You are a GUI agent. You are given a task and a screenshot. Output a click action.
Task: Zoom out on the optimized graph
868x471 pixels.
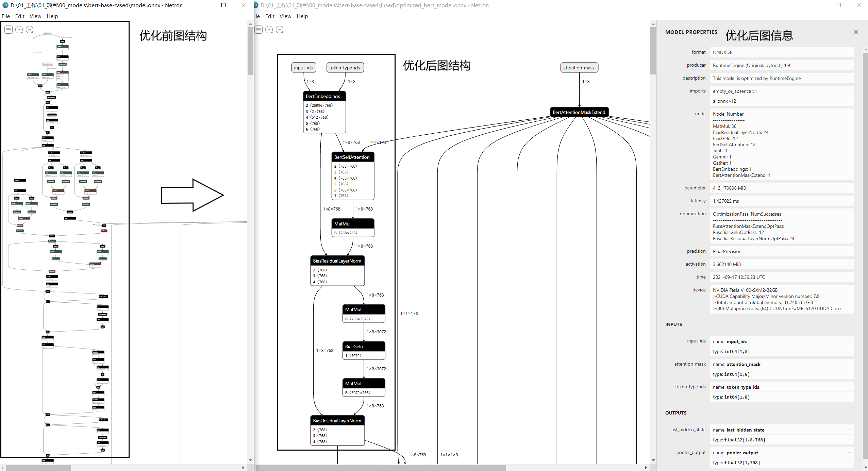pos(280,30)
